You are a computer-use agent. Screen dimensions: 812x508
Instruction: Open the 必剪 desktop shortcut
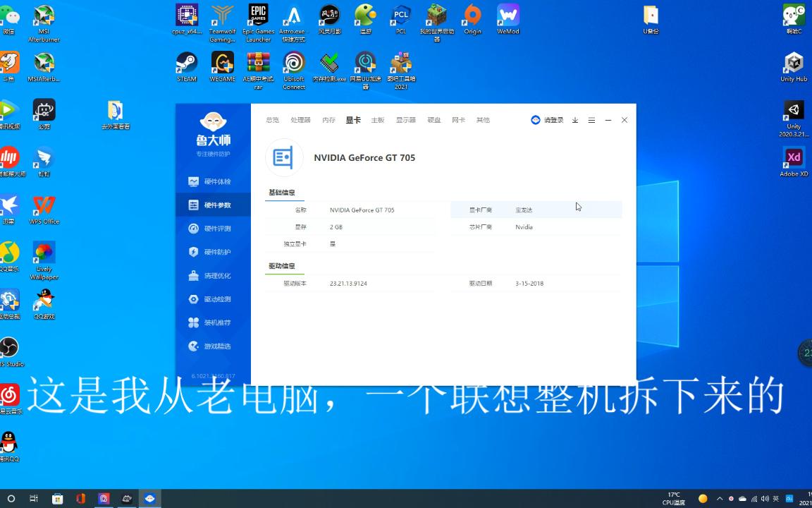[44, 114]
